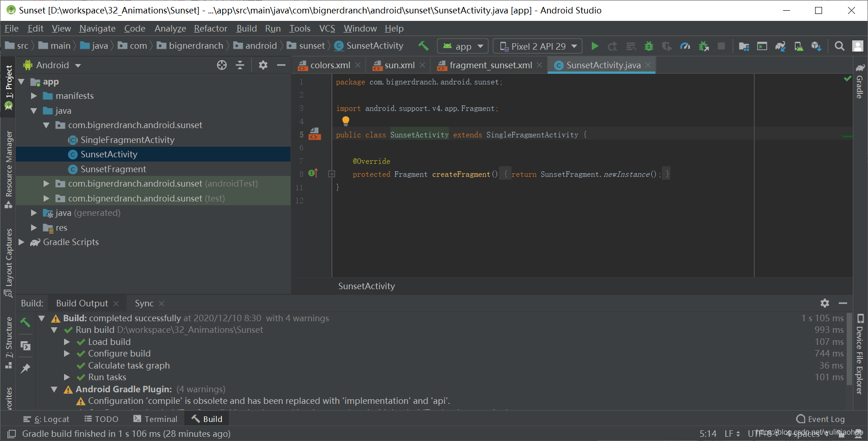Click Collapse All icon in Project panel
Screen dimensions: 868x441
(x=240, y=65)
